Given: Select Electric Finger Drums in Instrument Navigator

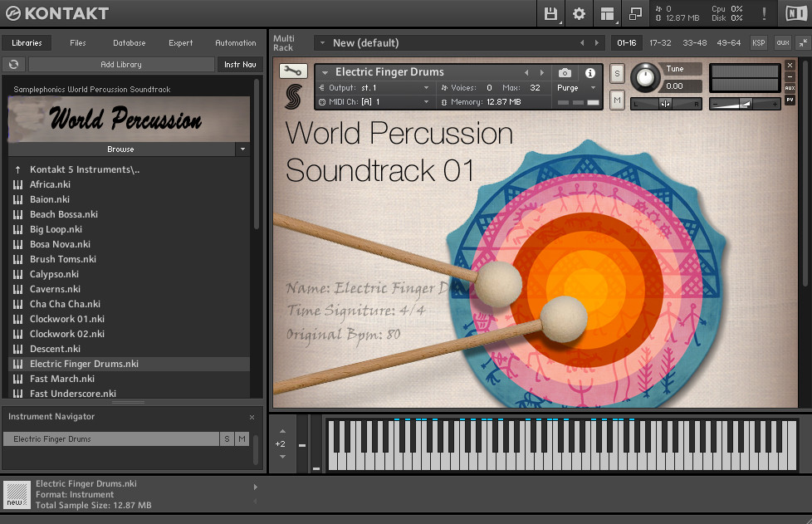Looking at the screenshot, I should click(x=111, y=439).
